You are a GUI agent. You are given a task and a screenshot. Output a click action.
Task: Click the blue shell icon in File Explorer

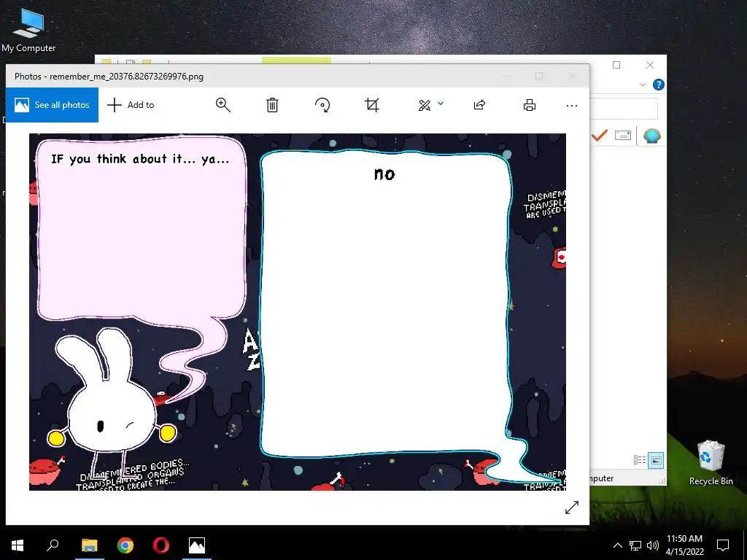point(651,136)
